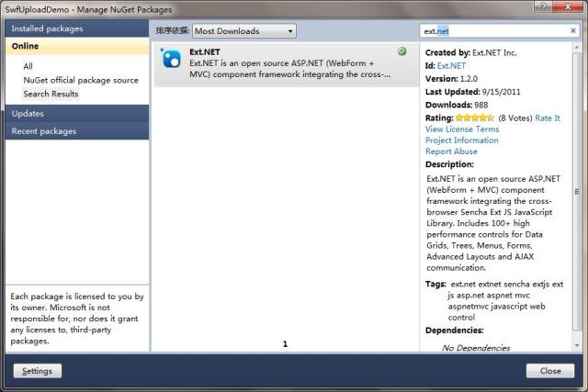
Task: Select NuGet official package source
Action: pyautogui.click(x=81, y=80)
